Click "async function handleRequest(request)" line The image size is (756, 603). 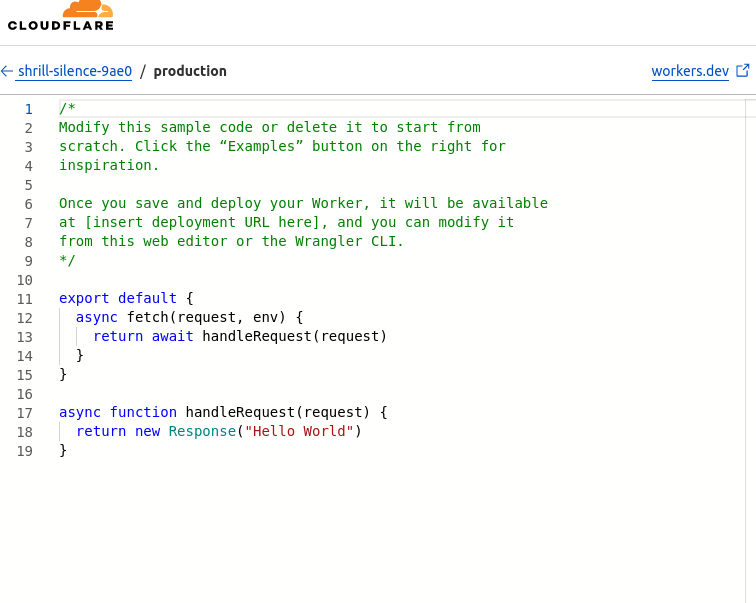pyautogui.click(x=223, y=412)
